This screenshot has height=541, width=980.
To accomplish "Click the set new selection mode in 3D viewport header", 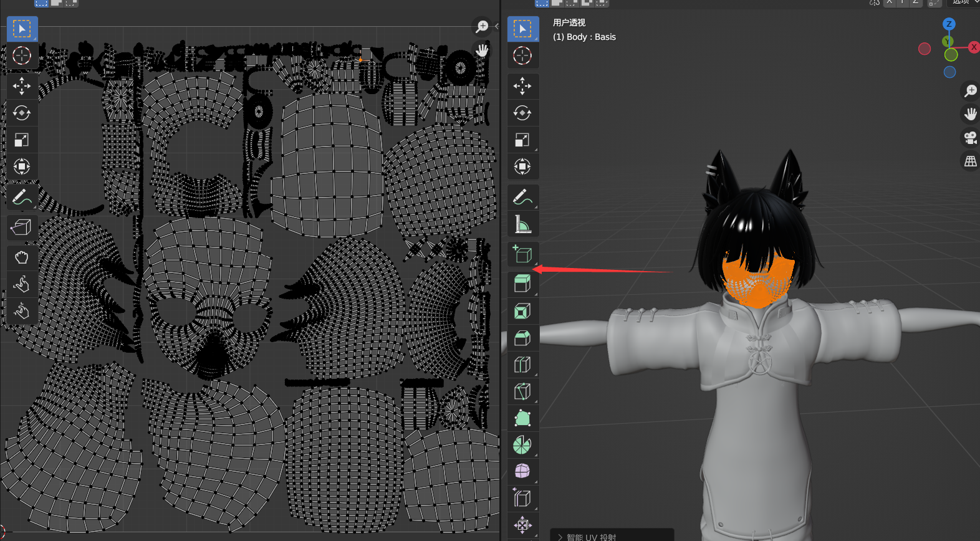I will point(542,2).
